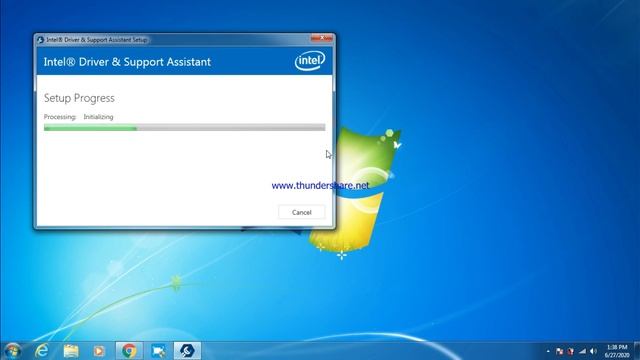Click the Show desktop strip beside the clock
The height and width of the screenshot is (360, 640).
coord(637,351)
